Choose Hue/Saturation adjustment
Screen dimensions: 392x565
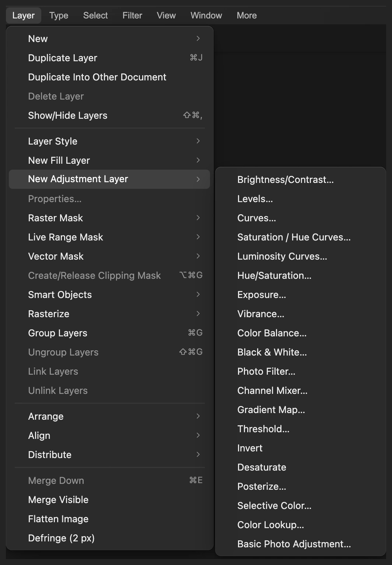(x=300, y=275)
